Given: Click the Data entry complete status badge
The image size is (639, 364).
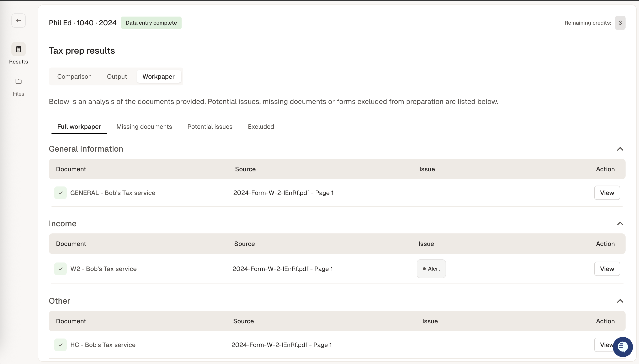Looking at the screenshot, I should click(x=151, y=23).
